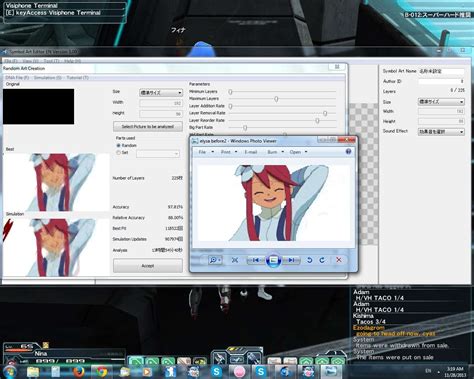The image size is (474, 379).
Task: Open Firefox from the taskbar
Action: pos(79,372)
